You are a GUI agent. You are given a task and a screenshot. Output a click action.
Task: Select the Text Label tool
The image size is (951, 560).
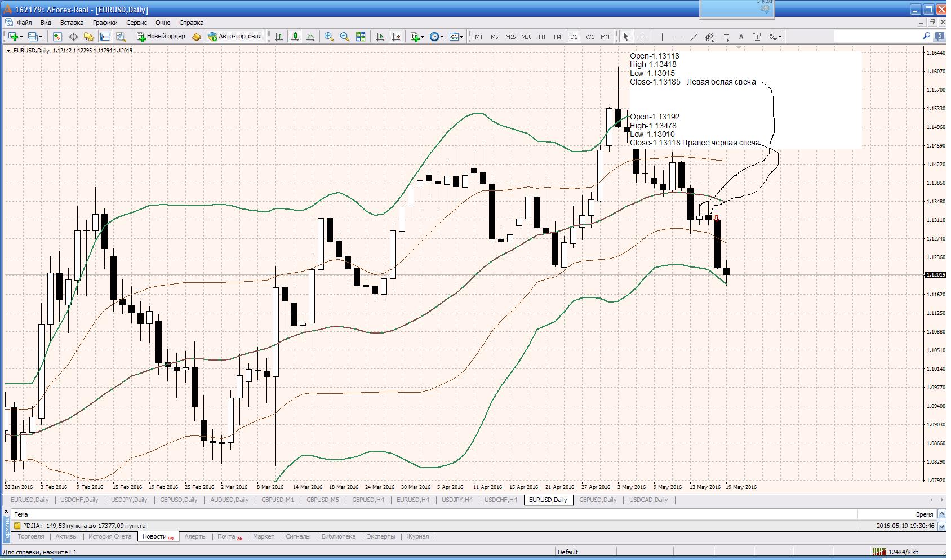[757, 37]
